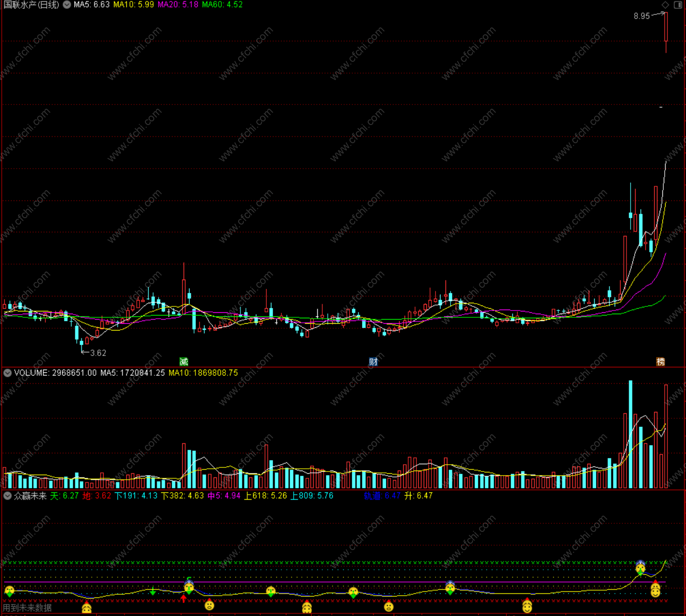Click the 下191: 4.13 value
The height and width of the screenshot is (616, 686).
pos(136,496)
